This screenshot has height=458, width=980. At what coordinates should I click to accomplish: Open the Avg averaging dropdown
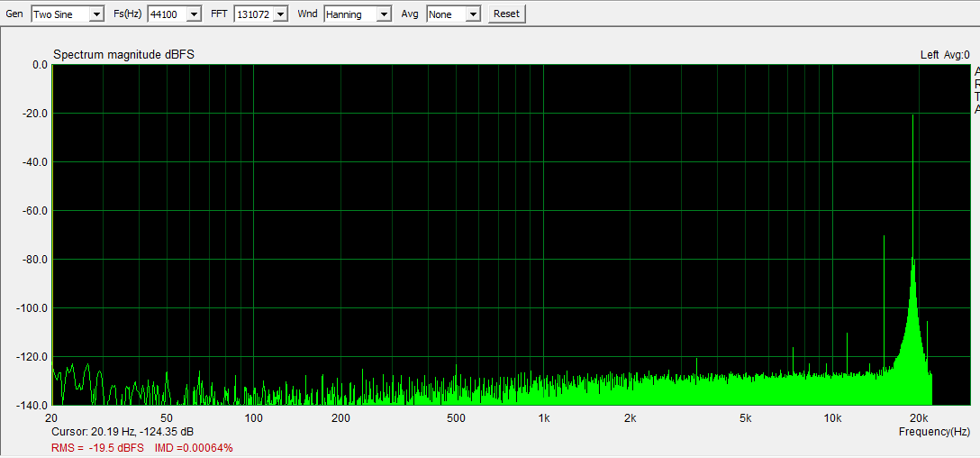454,14
